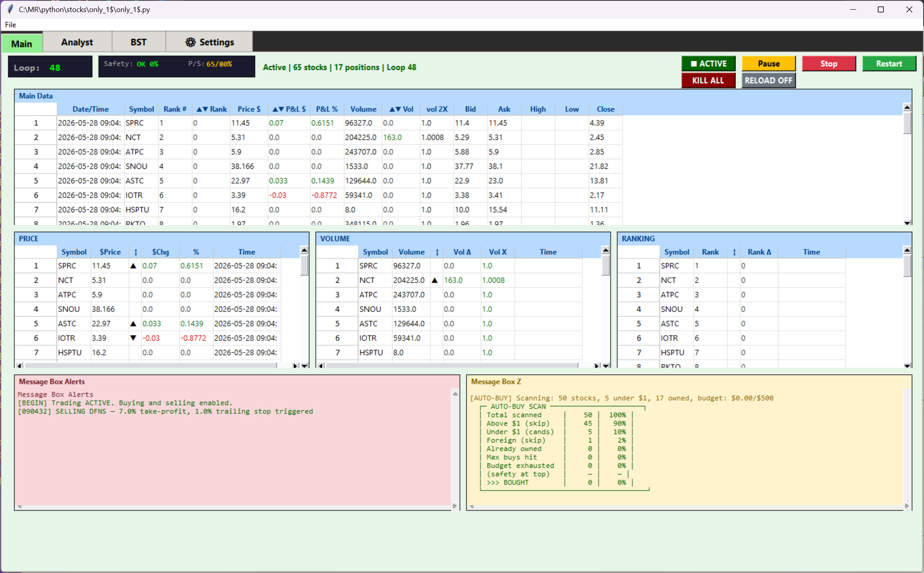Sort Main Data by Price $ column
Image resolution: width=924 pixels, height=573 pixels.
(x=249, y=109)
